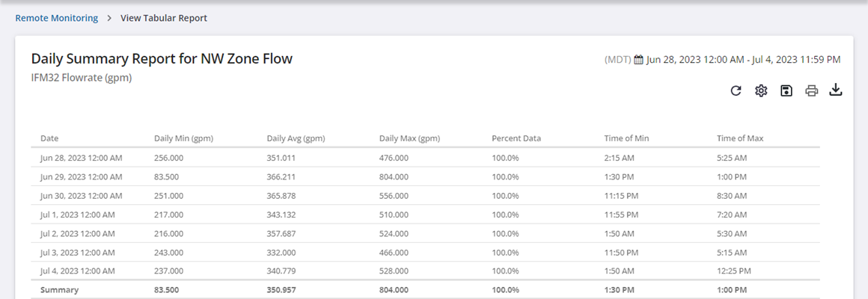Click View Tabular Report breadcrumb text
Viewport: 868px width, 299px height.
(164, 18)
